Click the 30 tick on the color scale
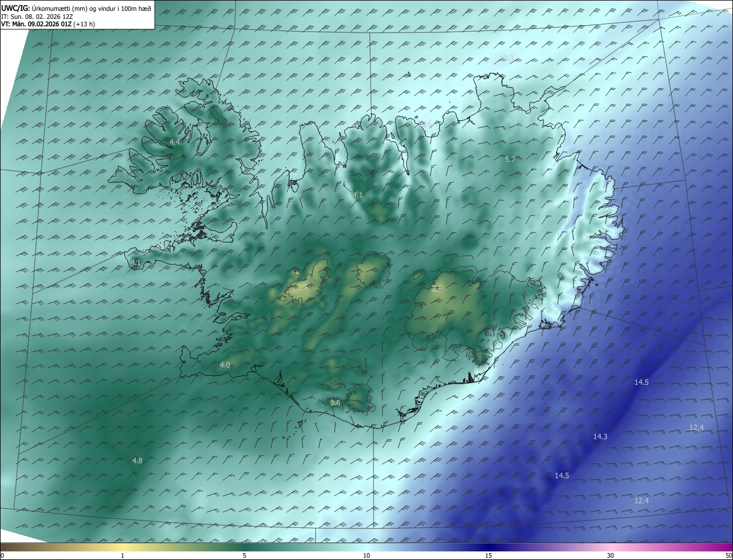The height and width of the screenshot is (560, 733). tap(610, 556)
